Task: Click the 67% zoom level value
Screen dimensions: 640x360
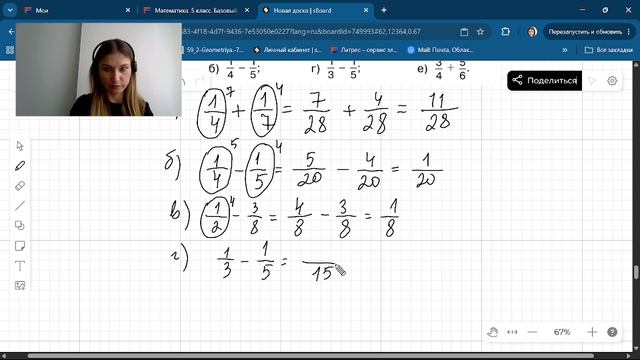Action: (x=562, y=332)
